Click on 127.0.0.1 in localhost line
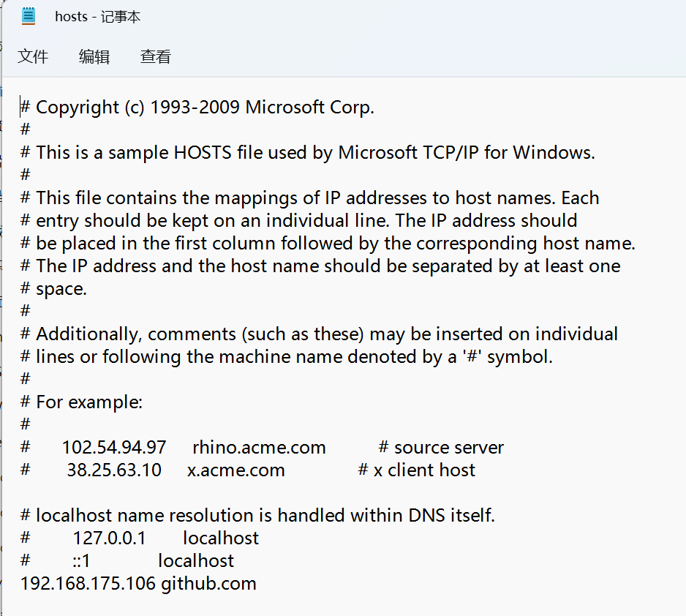686x616 pixels. pos(109,538)
